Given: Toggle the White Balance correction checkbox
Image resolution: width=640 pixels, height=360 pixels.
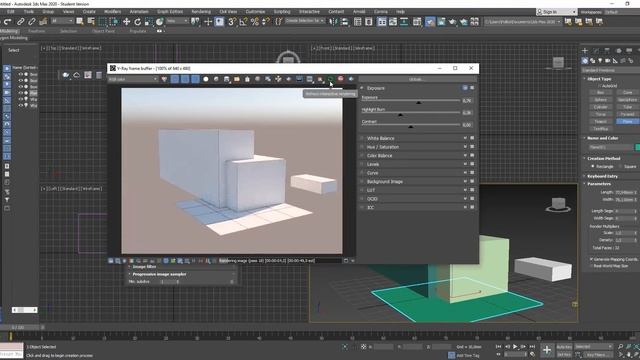Looking at the screenshot, I should tap(362, 138).
